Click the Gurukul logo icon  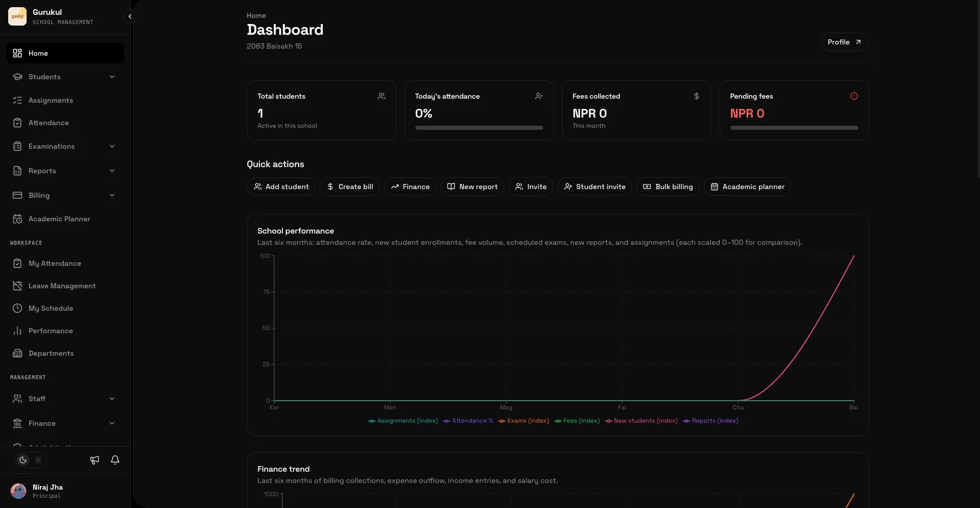[x=17, y=16]
